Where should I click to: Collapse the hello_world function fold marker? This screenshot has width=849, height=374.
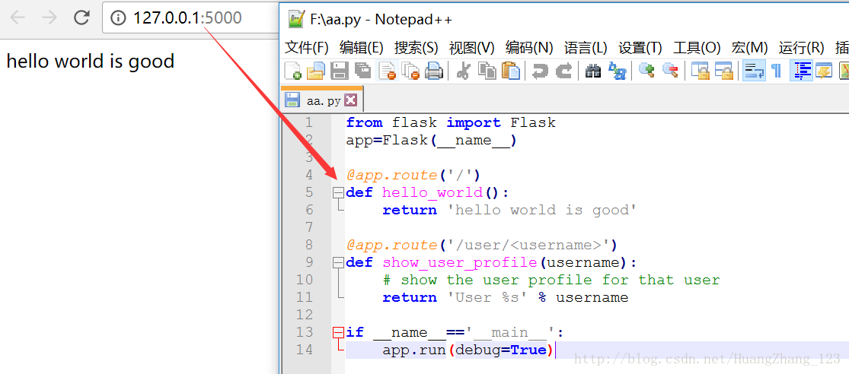338,192
